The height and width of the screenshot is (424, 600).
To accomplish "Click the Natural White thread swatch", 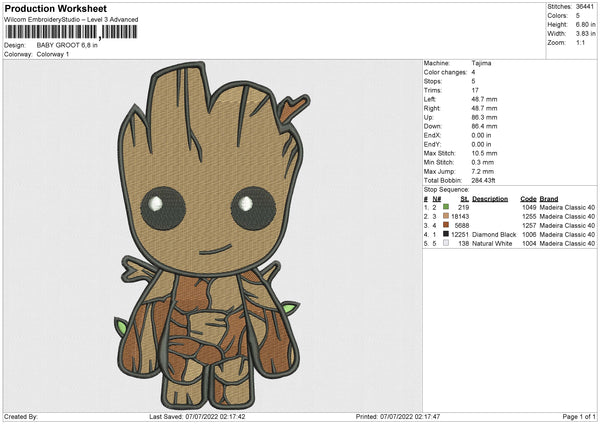I will pyautogui.click(x=446, y=243).
